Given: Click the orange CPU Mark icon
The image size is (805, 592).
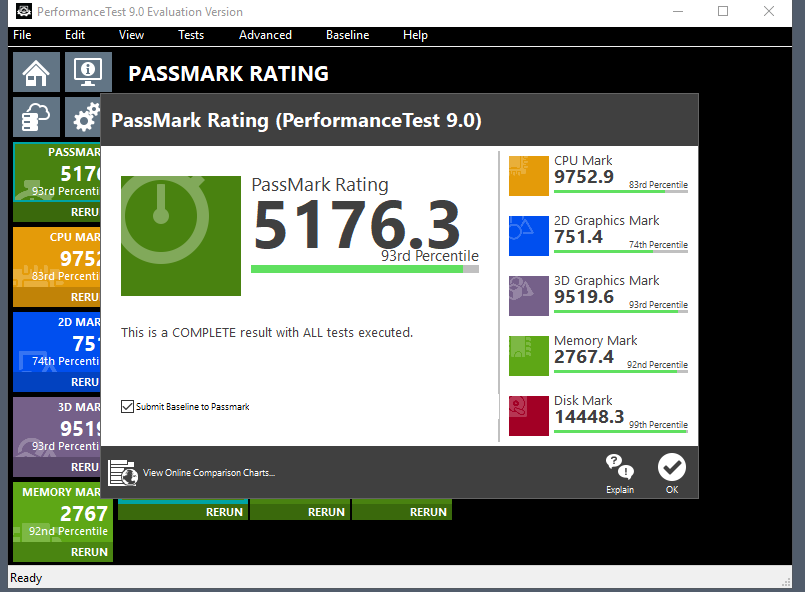Looking at the screenshot, I should (529, 176).
